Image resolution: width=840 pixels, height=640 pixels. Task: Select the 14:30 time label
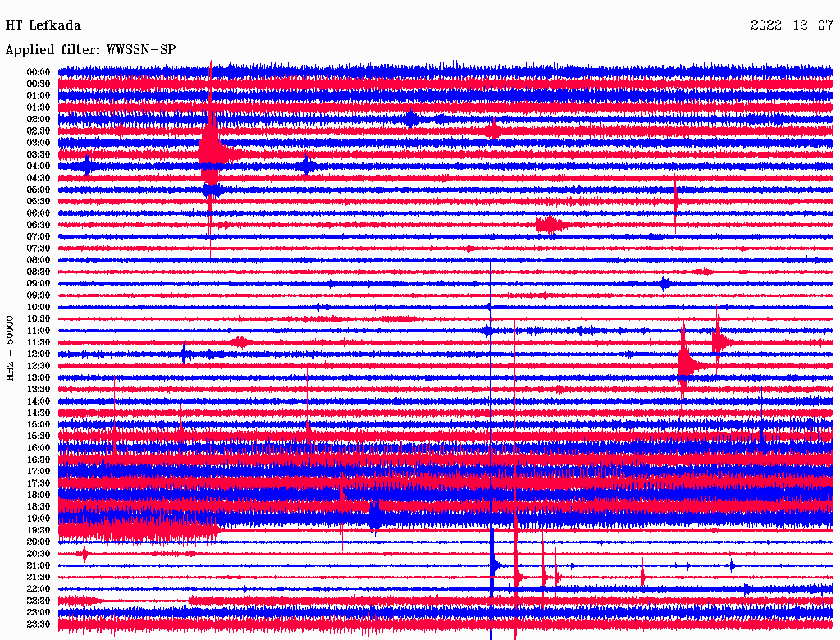[x=38, y=414]
